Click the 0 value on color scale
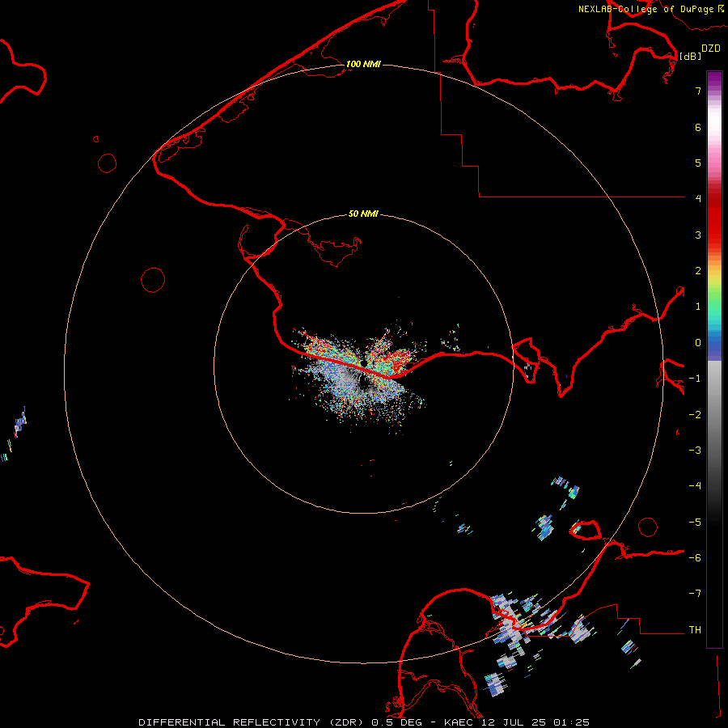Screen dimensions: 728x728 click(698, 343)
